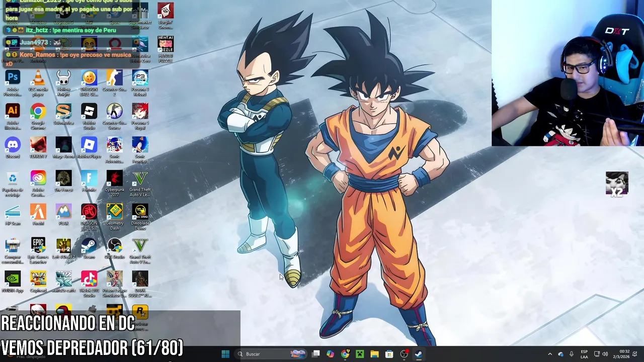Open ESP LAA language selector
Image resolution: width=644 pixels, height=362 pixels.
pyautogui.click(x=584, y=354)
